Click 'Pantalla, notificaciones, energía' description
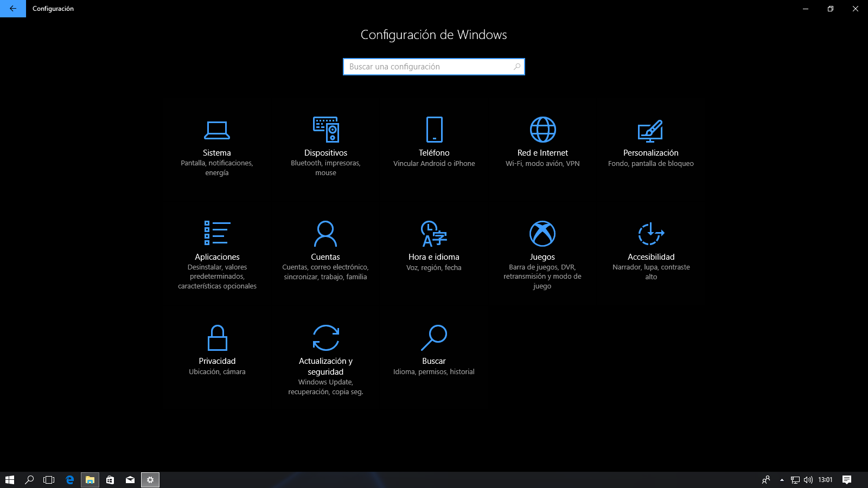This screenshot has width=868, height=488. 217,168
